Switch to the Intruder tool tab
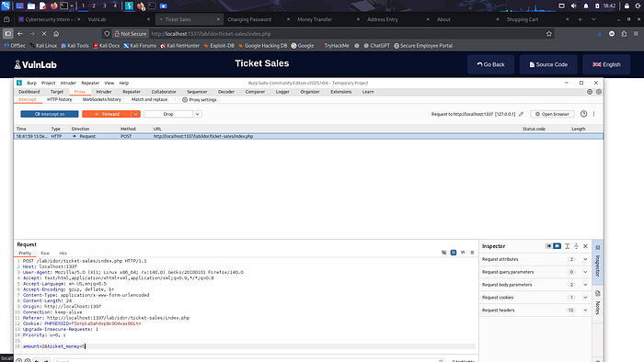The height and width of the screenshot is (362, 644). [103, 92]
